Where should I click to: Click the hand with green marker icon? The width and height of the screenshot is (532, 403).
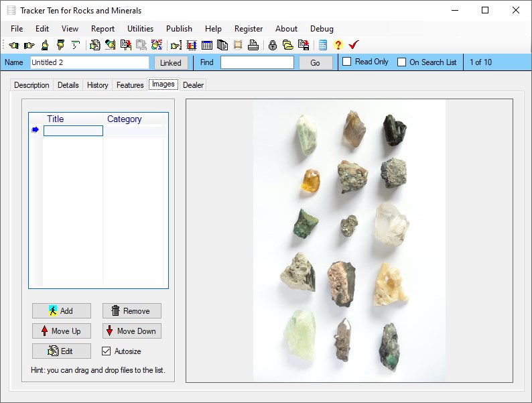point(110,45)
